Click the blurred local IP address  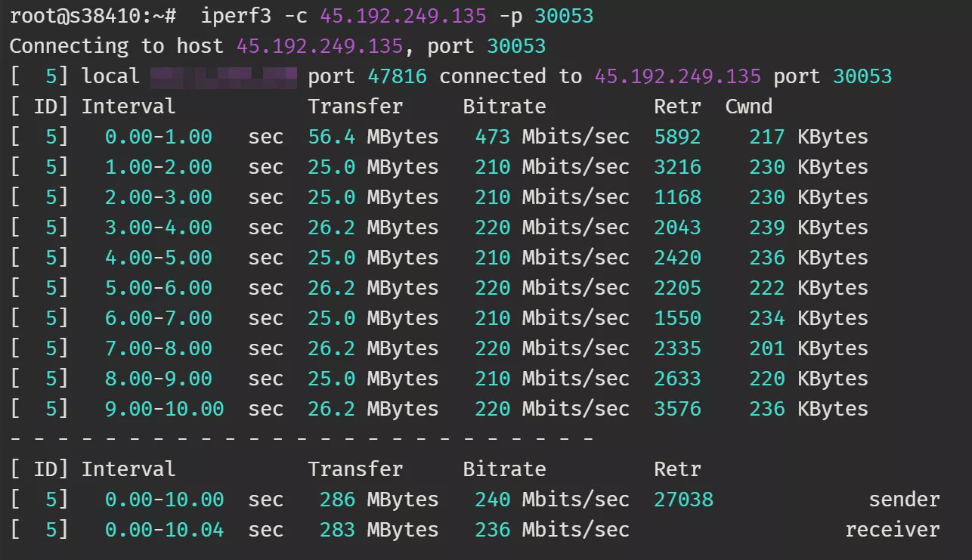point(223,76)
